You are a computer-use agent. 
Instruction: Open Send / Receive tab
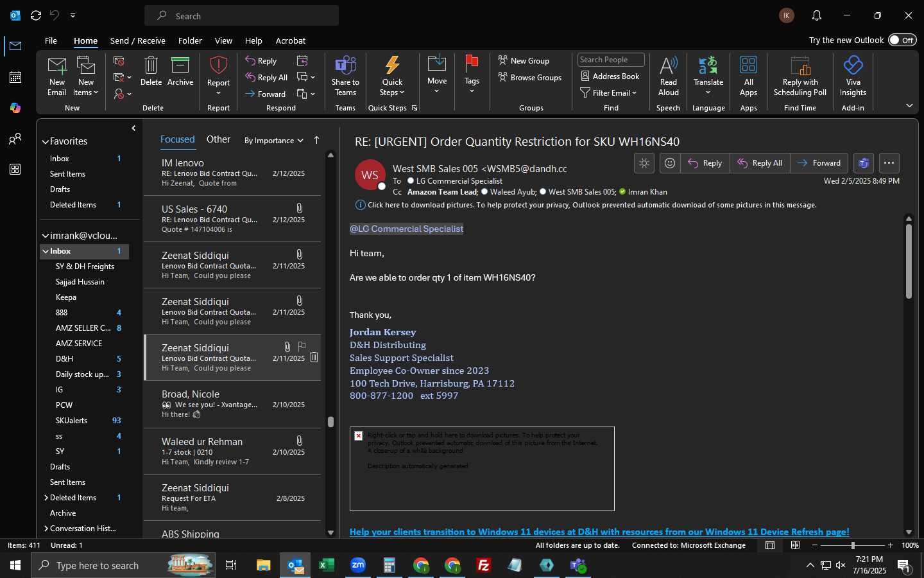pos(138,40)
